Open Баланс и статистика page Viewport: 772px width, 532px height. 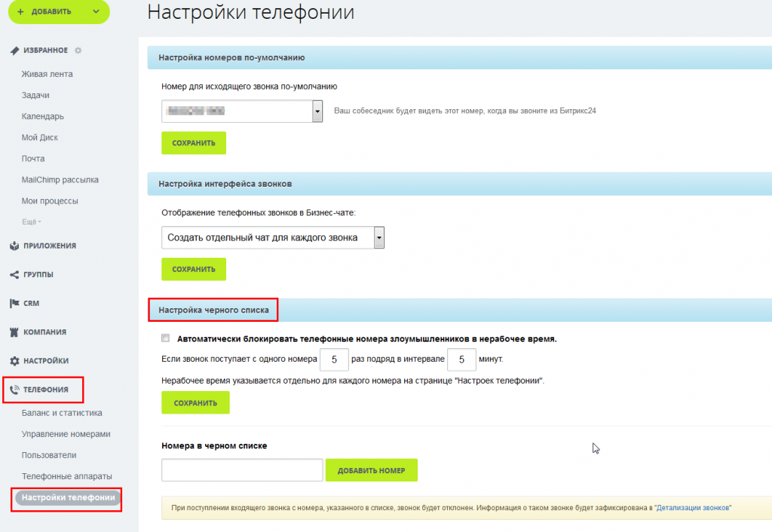pyautogui.click(x=62, y=413)
